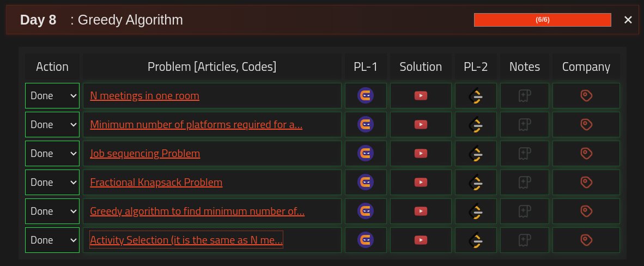This screenshot has height=266, width=644.
Task: Open PL-2 LeetCode icon for Job sequencing Problem
Action: [x=476, y=154]
